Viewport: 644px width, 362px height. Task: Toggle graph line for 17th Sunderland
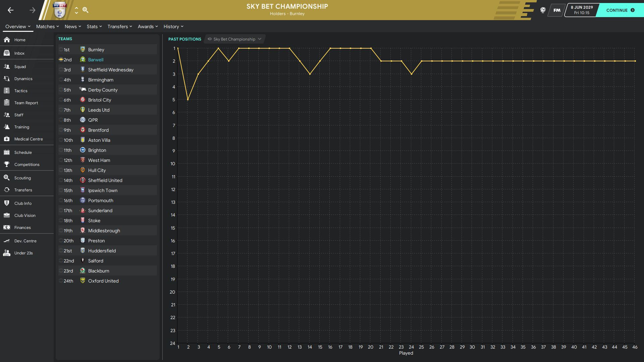coord(61,210)
